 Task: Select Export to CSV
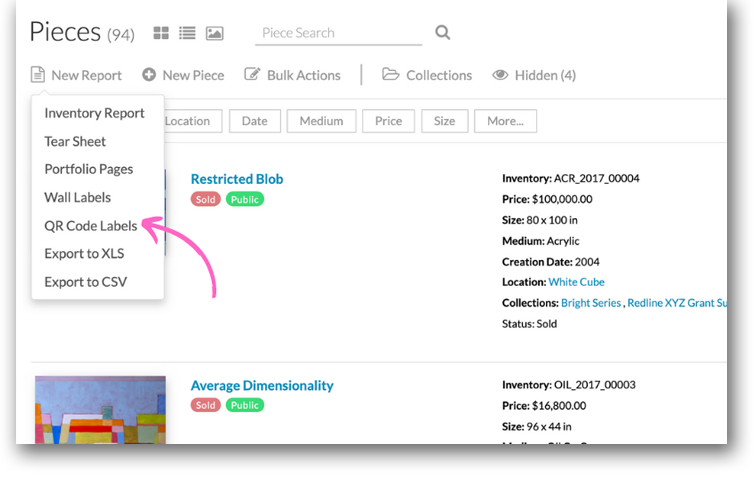(x=85, y=282)
